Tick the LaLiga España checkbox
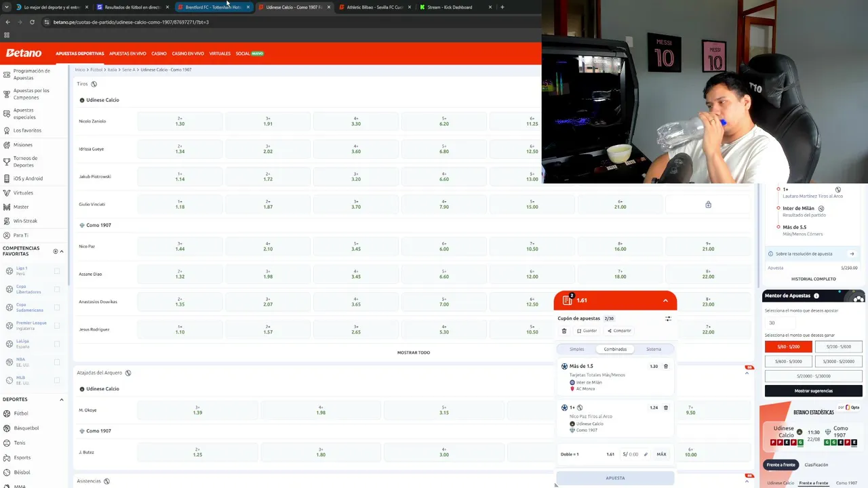This screenshot has width=868, height=488. 57,344
